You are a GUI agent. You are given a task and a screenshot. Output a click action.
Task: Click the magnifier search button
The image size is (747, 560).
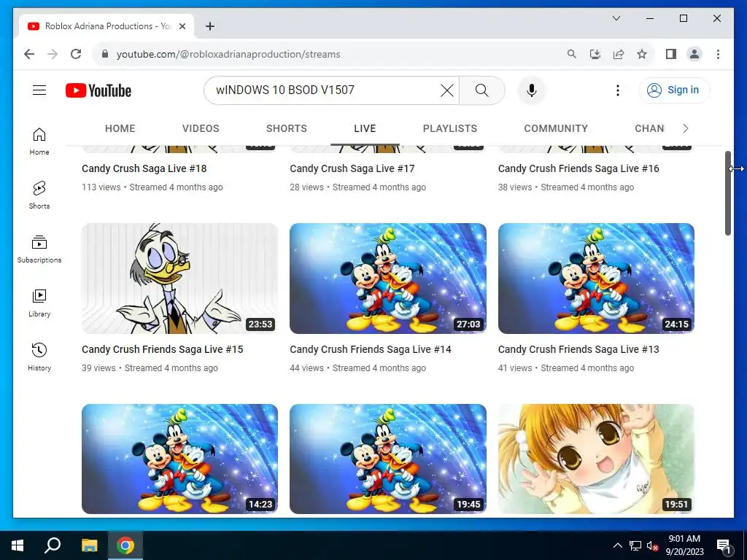click(481, 90)
